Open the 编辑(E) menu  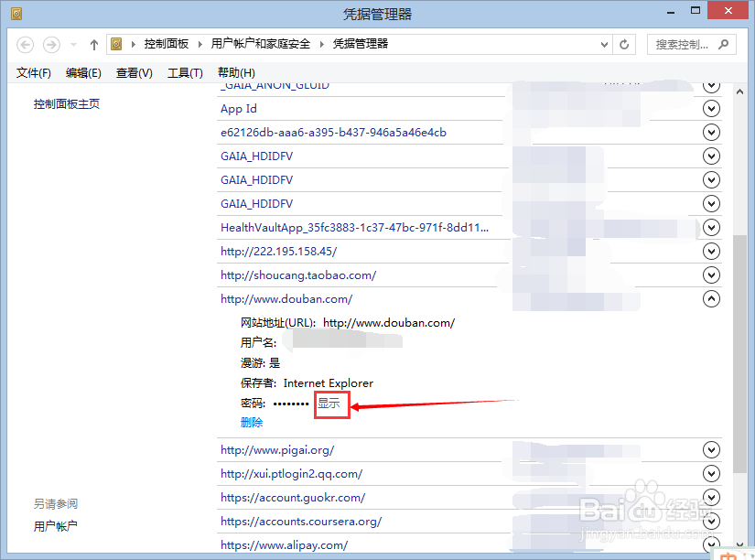pyautogui.click(x=83, y=72)
